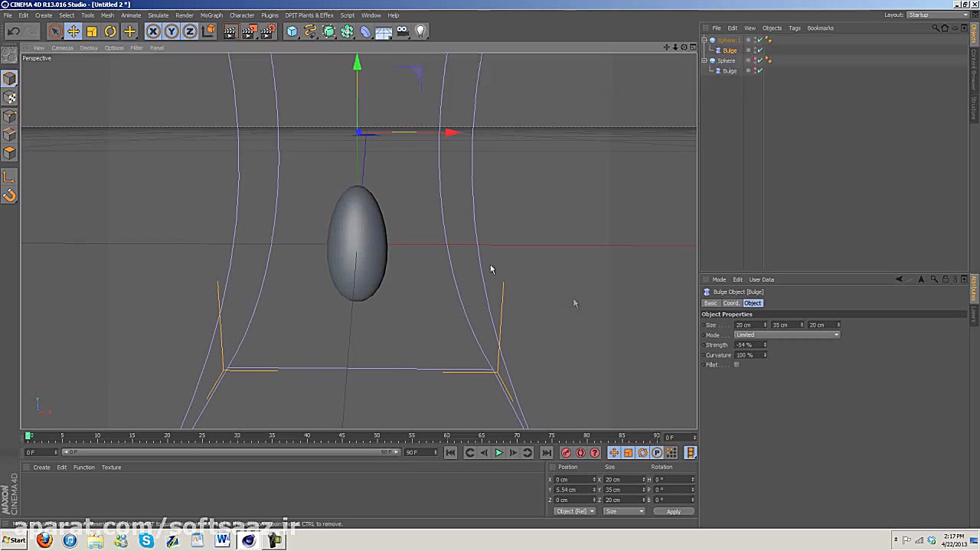
Task: Select the Move tool in the top toolbar
Action: [x=73, y=31]
